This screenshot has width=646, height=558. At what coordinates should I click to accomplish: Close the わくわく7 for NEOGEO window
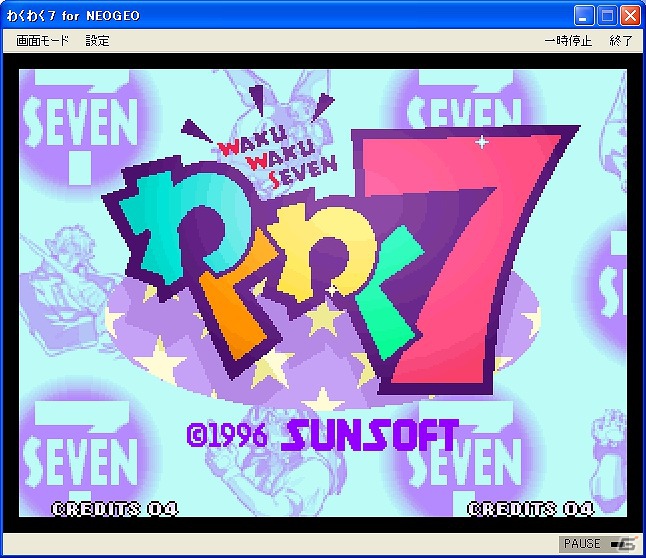tap(630, 16)
